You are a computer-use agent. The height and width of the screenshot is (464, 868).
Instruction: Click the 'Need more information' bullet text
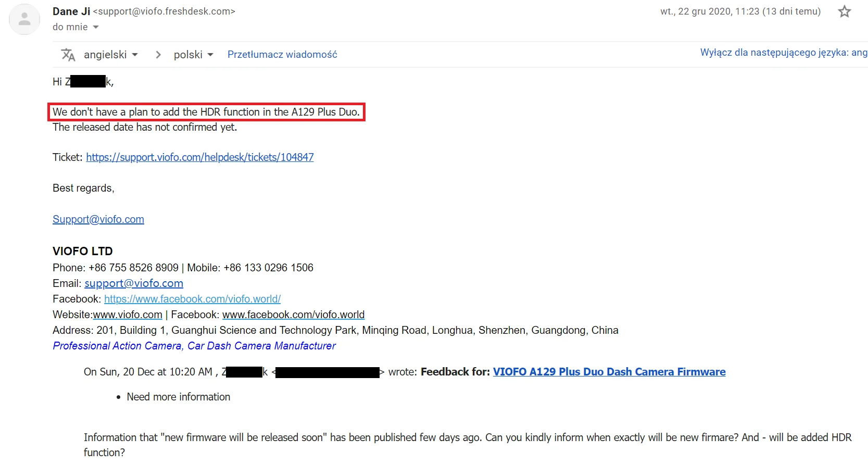[179, 397]
